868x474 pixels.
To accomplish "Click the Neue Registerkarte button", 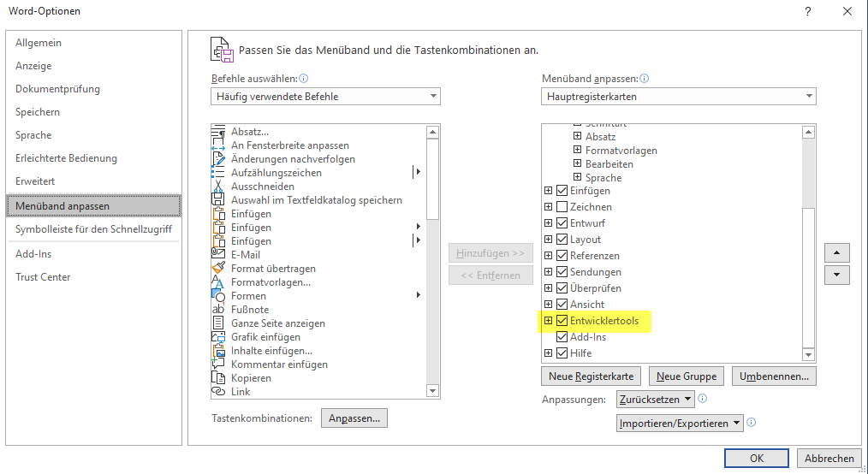I will point(591,376).
